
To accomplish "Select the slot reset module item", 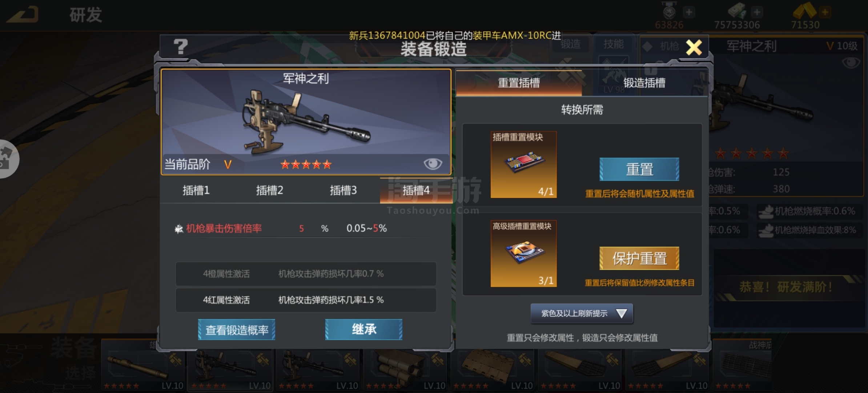I will pyautogui.click(x=523, y=164).
